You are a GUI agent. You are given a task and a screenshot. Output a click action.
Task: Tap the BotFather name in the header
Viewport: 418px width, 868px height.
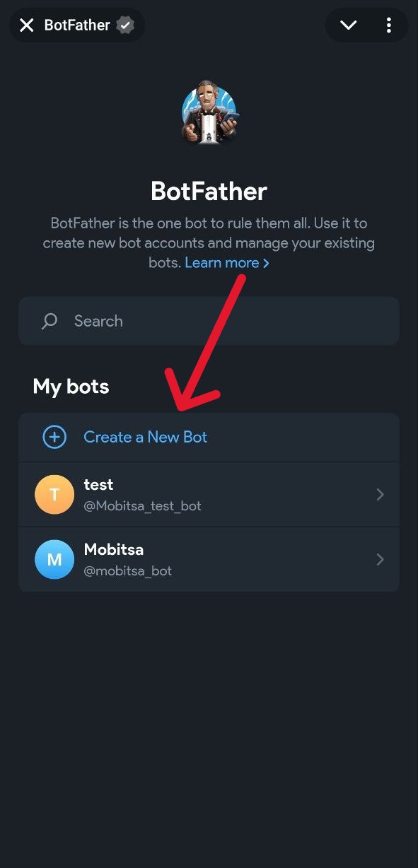pyautogui.click(x=76, y=25)
